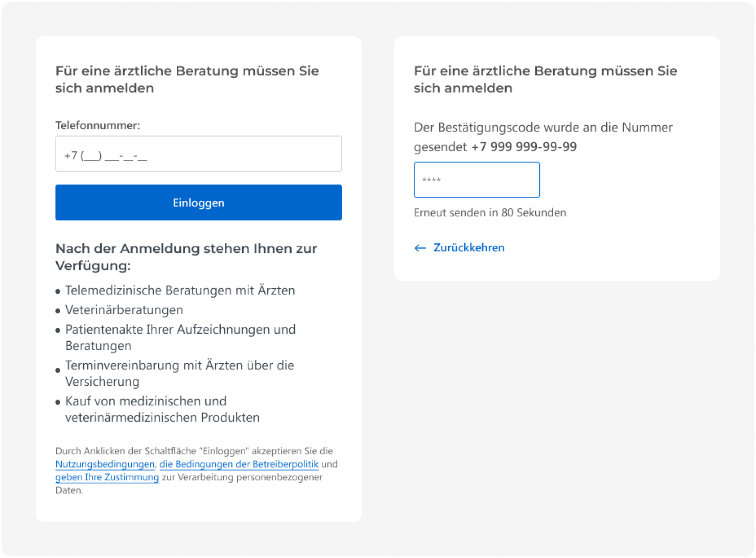Image resolution: width=756 pixels, height=558 pixels.
Task: Click the 'Telefonnummer:' label
Action: pos(98,126)
